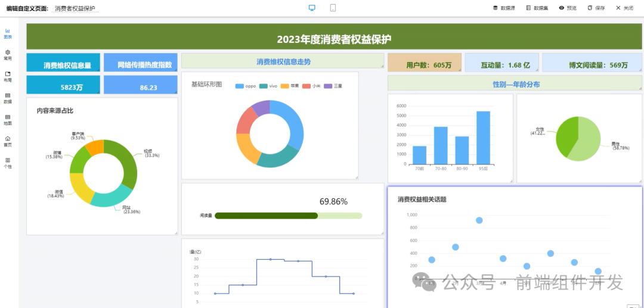The height and width of the screenshot is (308, 644).
Task: Toggle the vivo legend series
Action: 268,86
